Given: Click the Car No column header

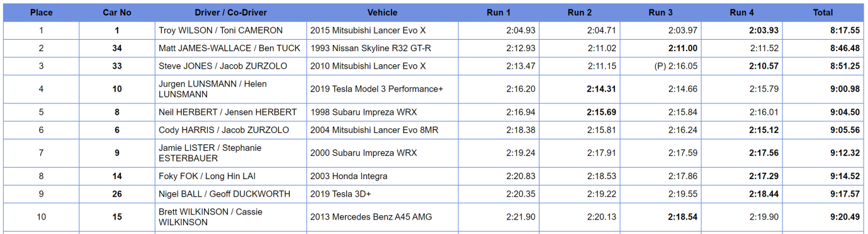Looking at the screenshot, I should pos(117,13).
